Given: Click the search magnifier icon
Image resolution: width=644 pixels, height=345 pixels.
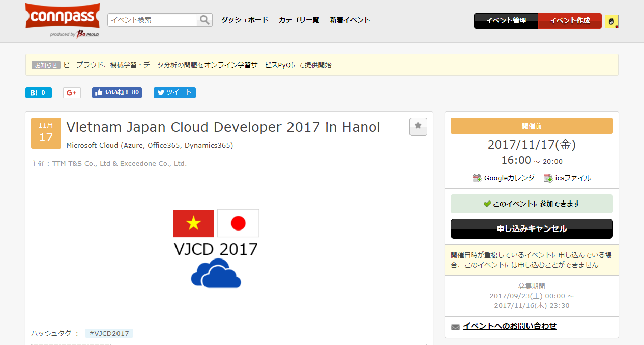Looking at the screenshot, I should (204, 20).
